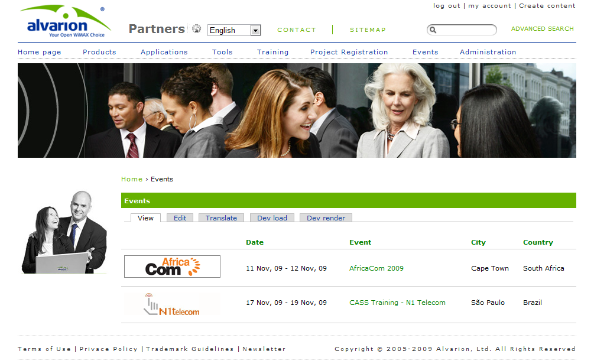594x364 pixels.
Task: Open the Dev load tab
Action: (x=272, y=218)
